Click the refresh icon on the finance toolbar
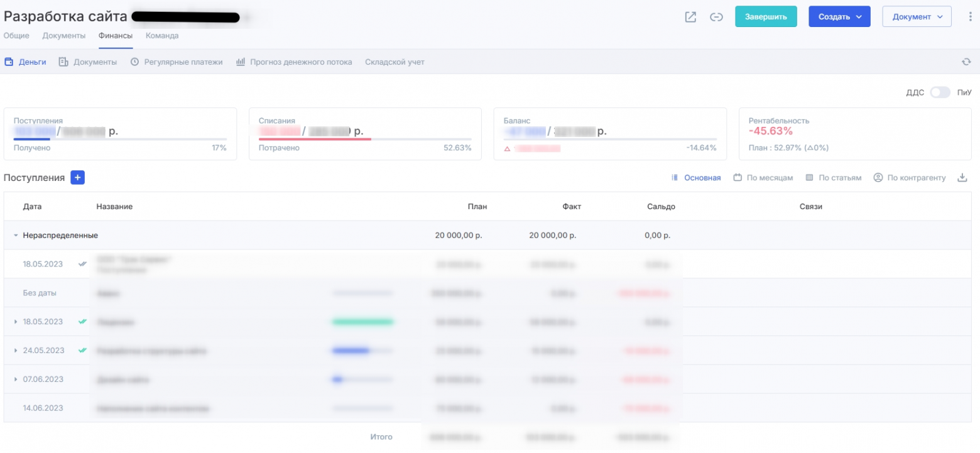Screen dimensions: 980x453 966,62
